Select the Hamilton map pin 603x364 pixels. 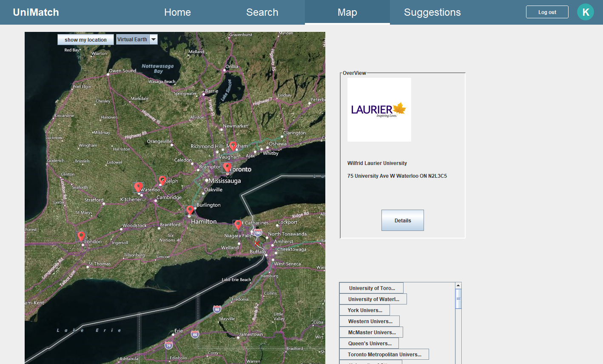click(190, 210)
